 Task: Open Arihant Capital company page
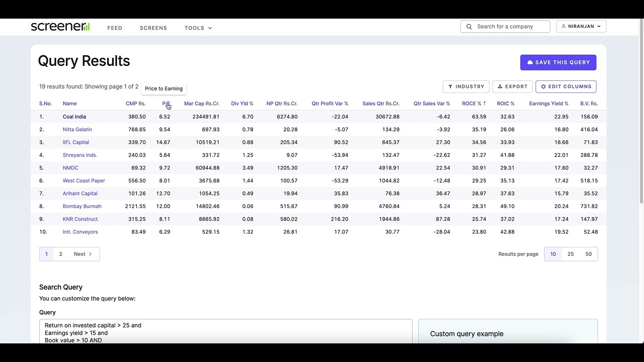(x=80, y=194)
